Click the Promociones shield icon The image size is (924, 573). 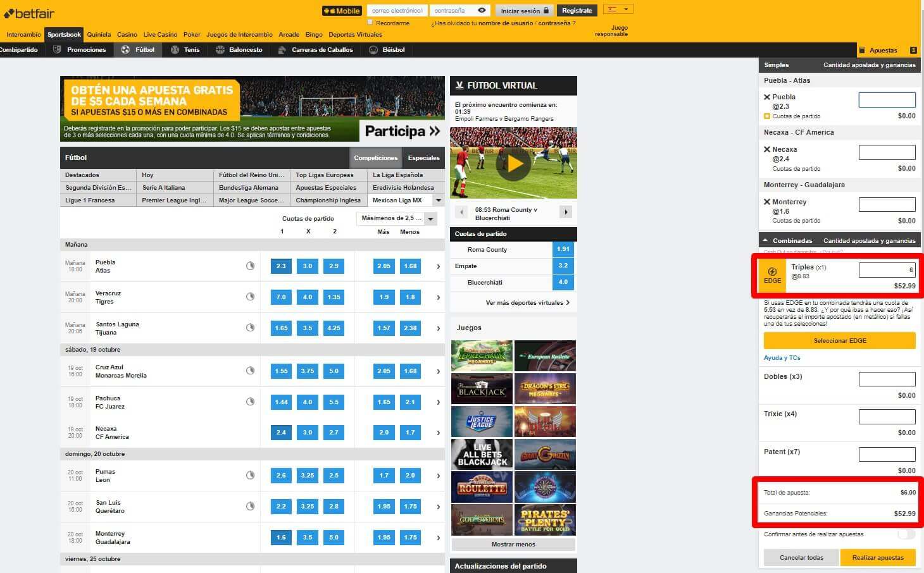click(x=57, y=50)
